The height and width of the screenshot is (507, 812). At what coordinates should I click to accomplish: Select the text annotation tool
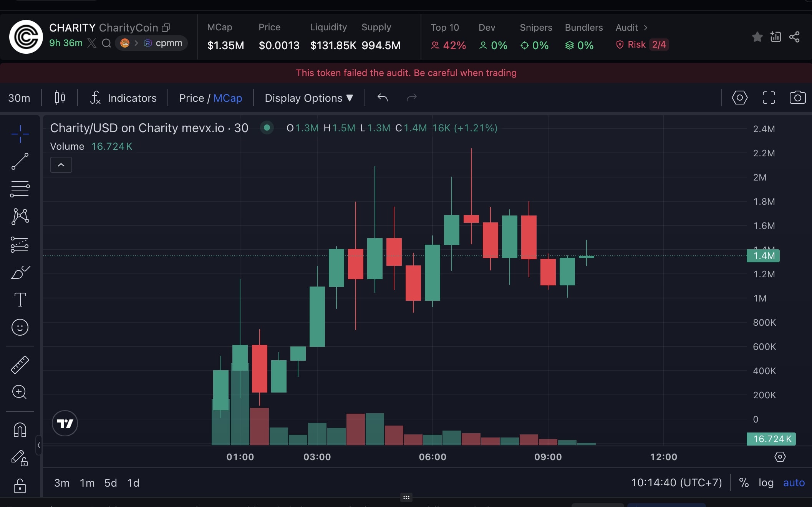[20, 300]
